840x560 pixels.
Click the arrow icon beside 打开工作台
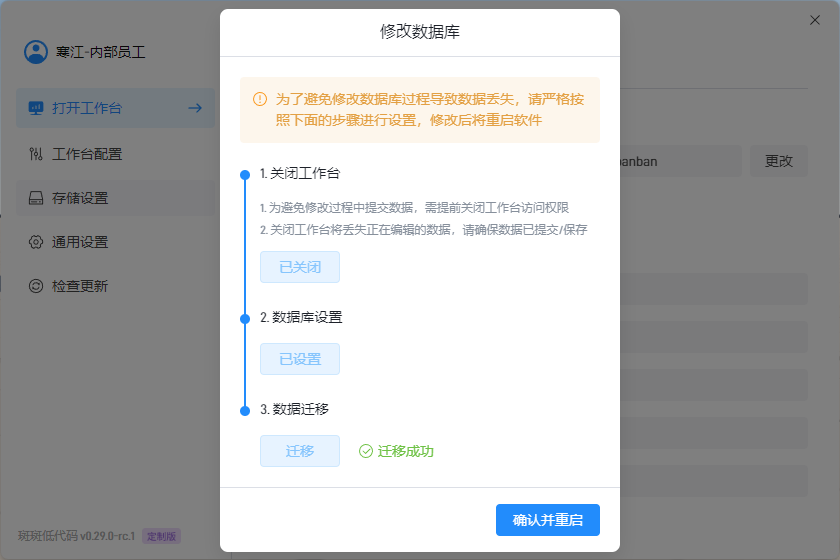click(x=195, y=108)
